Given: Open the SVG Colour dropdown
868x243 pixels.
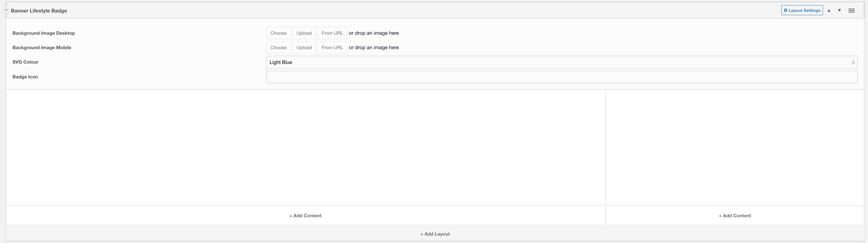Looking at the screenshot, I should pyautogui.click(x=562, y=62).
